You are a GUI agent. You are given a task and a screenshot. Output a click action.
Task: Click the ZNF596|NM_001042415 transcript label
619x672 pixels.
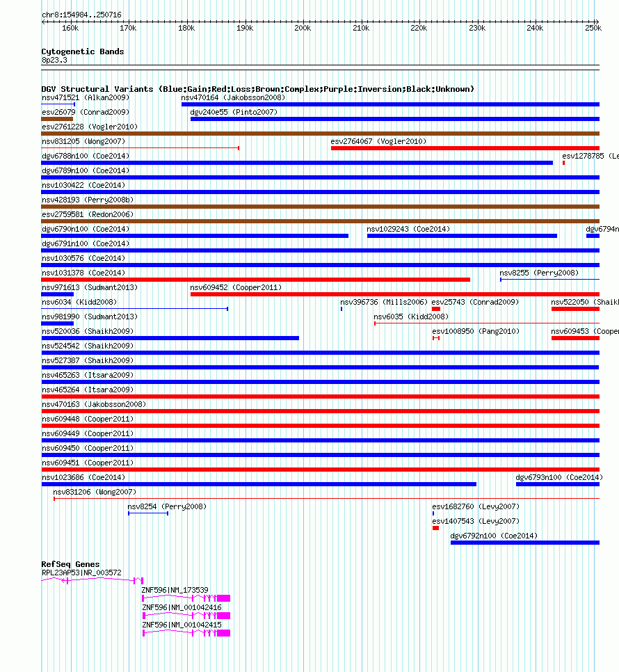pos(182,625)
